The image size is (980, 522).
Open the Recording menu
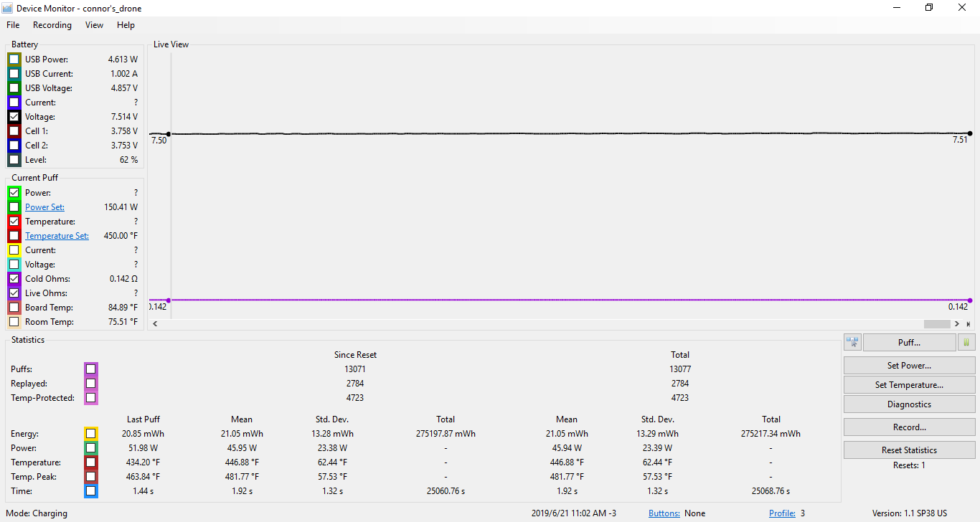pos(52,25)
